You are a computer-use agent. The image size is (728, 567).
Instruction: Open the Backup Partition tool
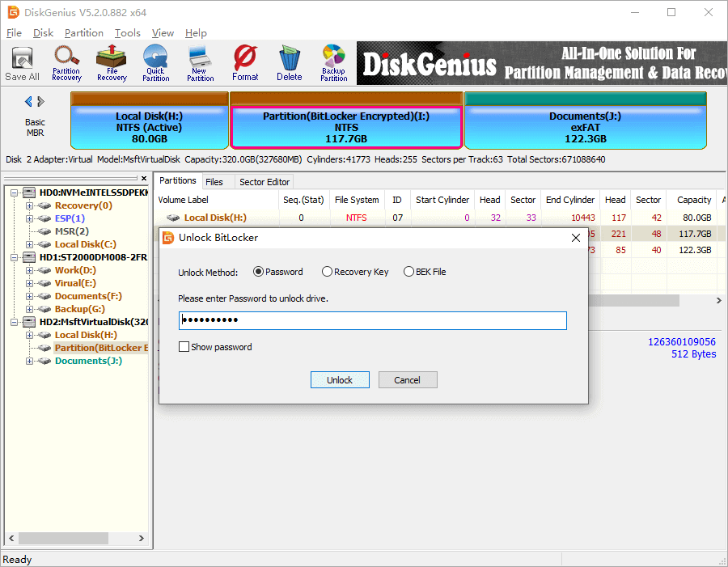[333, 63]
